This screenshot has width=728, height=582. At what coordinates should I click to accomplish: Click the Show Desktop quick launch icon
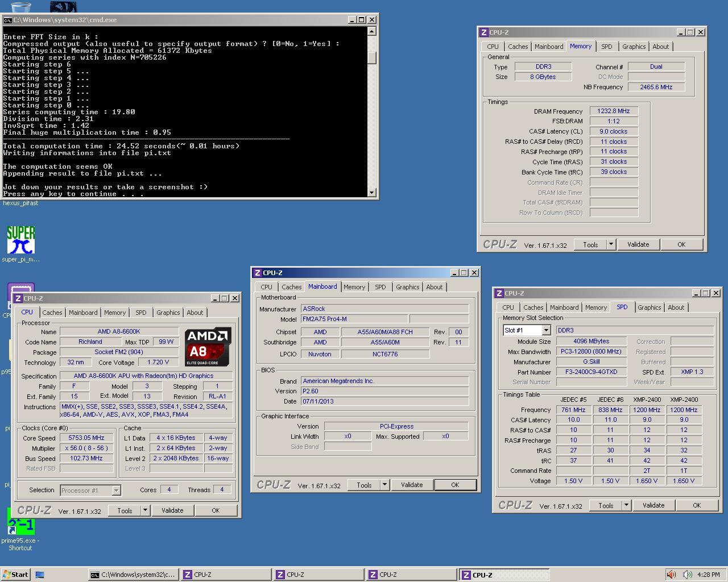pyautogui.click(x=40, y=575)
